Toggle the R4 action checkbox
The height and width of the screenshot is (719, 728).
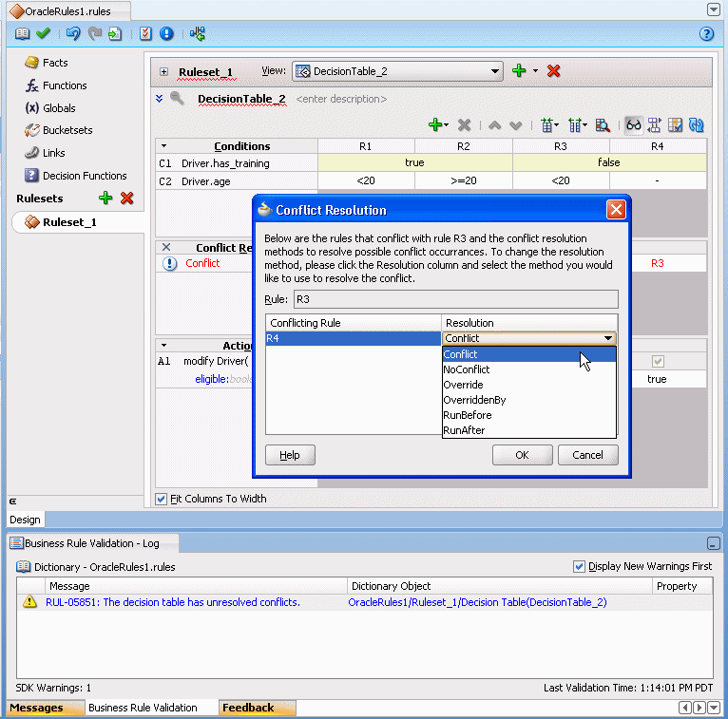click(658, 361)
